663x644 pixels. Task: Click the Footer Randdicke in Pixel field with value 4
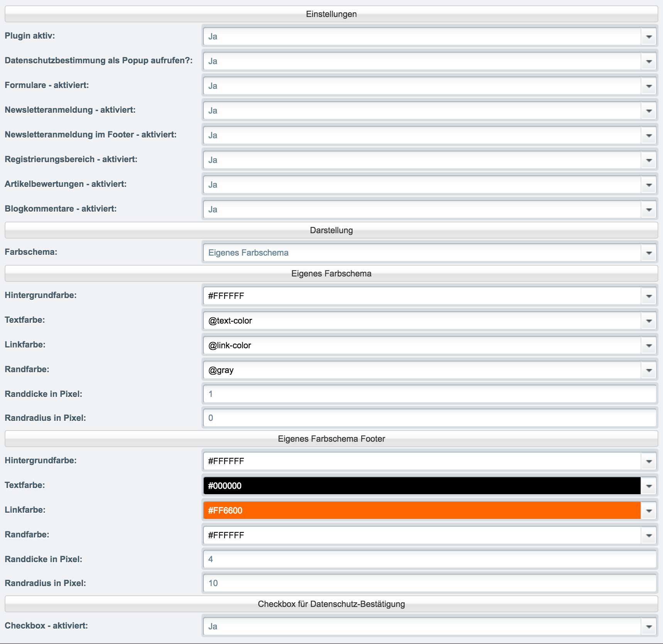tap(430, 559)
